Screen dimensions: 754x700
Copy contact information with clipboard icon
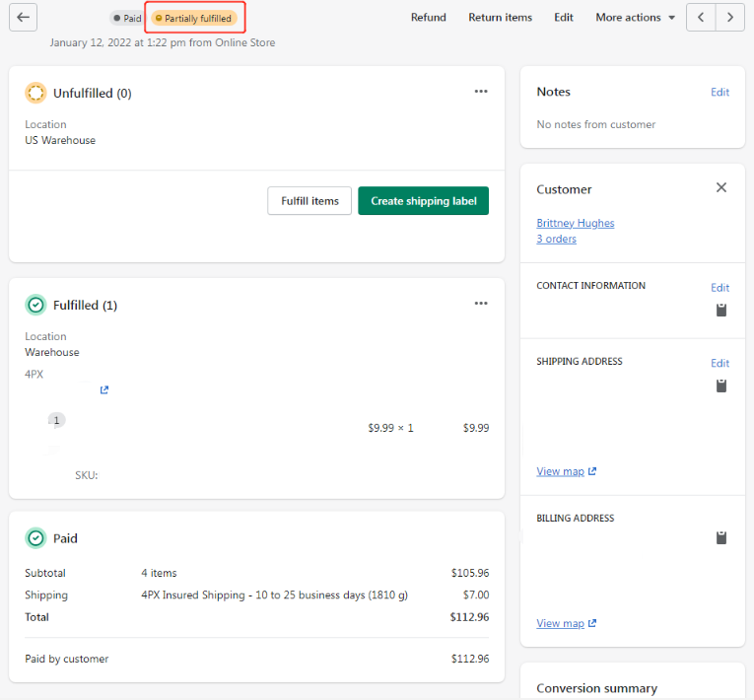coord(721,311)
